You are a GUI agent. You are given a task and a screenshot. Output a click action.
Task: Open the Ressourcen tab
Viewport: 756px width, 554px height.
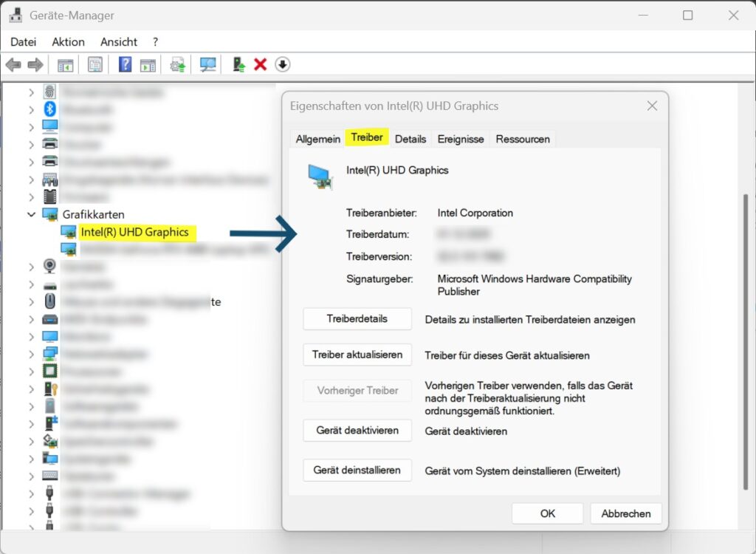[523, 139]
